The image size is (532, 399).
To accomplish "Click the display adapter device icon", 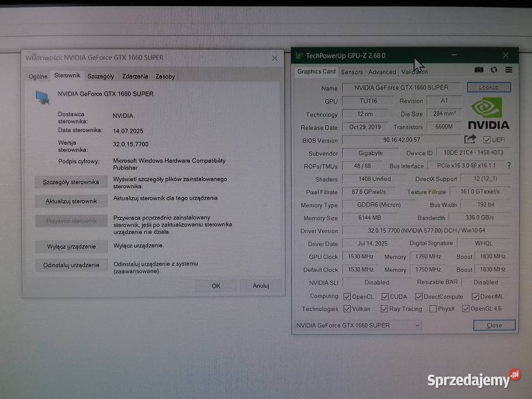I will point(43,97).
